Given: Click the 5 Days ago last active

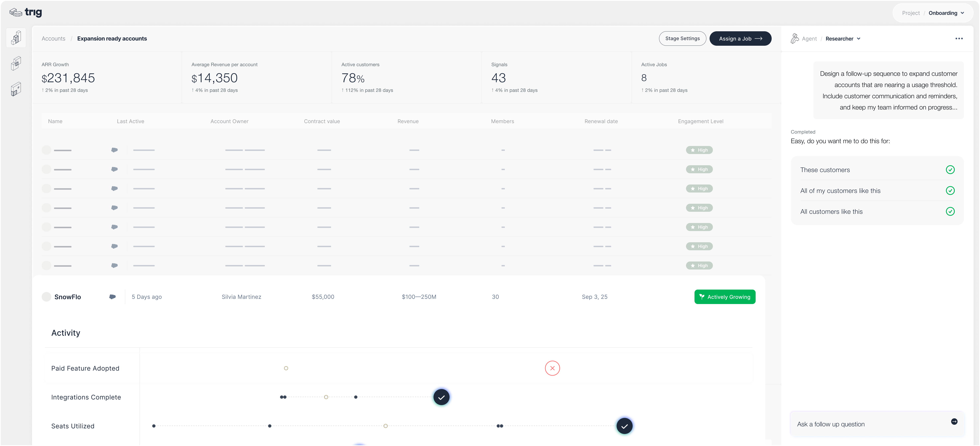Looking at the screenshot, I should click(146, 297).
